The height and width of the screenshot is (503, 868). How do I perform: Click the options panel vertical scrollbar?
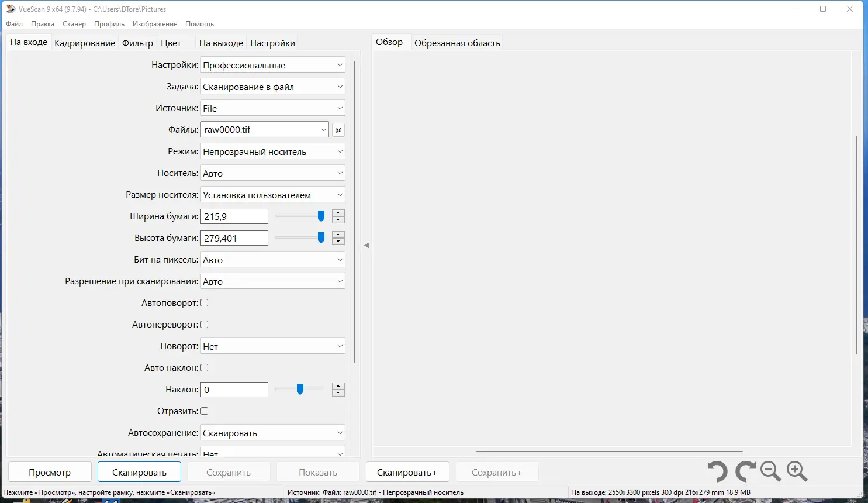[355, 211]
